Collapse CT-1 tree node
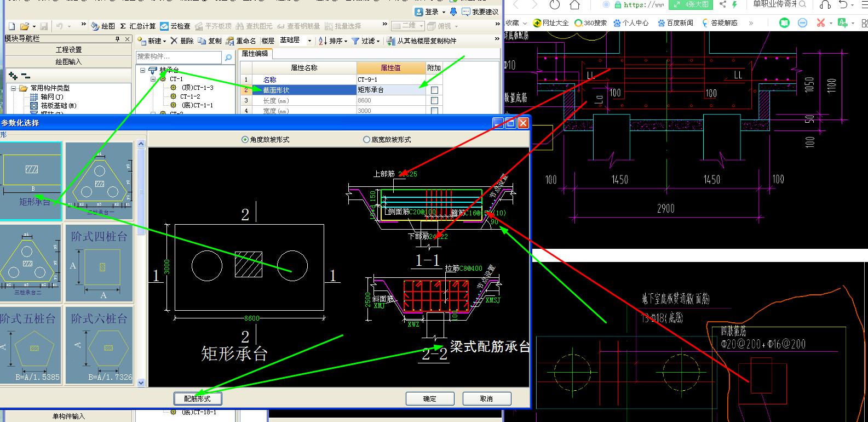 tap(154, 79)
